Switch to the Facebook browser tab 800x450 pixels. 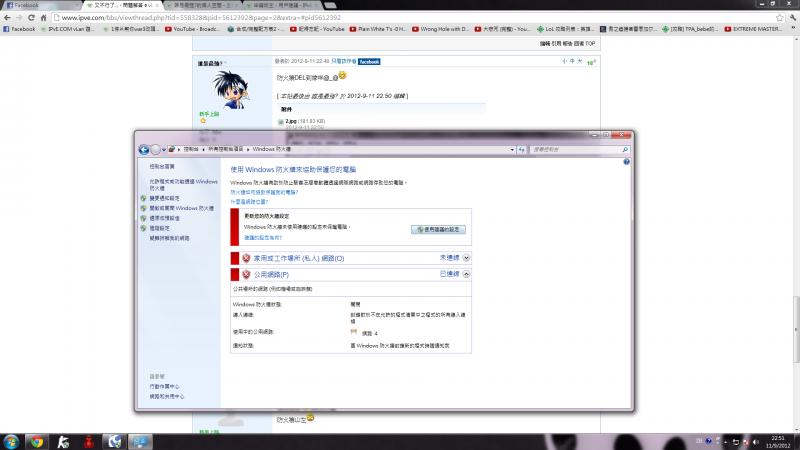point(41,5)
